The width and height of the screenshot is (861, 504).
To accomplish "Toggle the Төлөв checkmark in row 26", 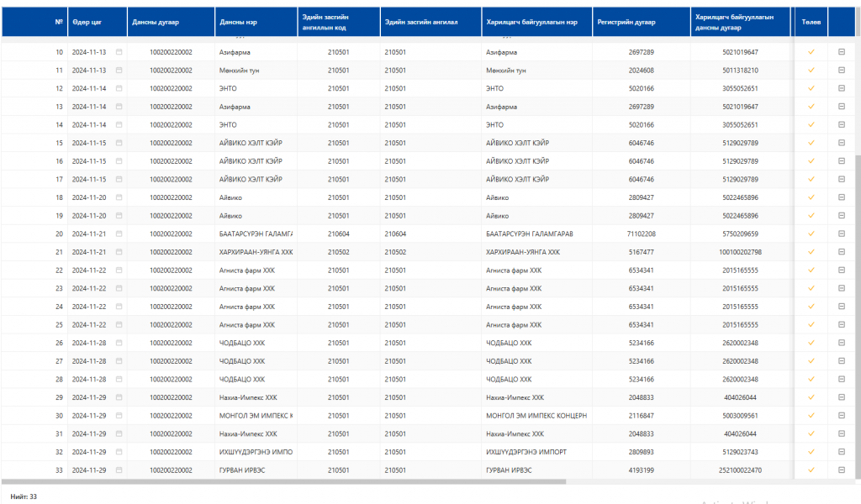I will pos(811,343).
